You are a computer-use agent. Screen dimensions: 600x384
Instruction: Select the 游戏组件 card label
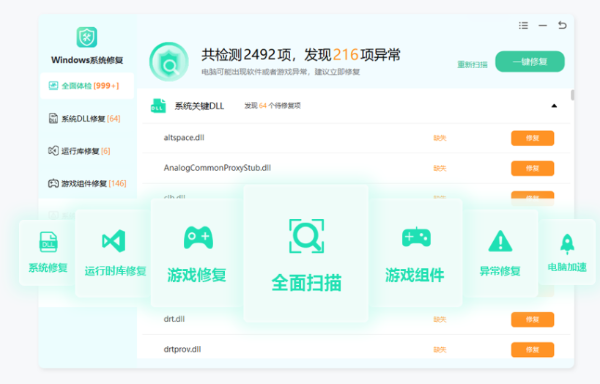(415, 275)
